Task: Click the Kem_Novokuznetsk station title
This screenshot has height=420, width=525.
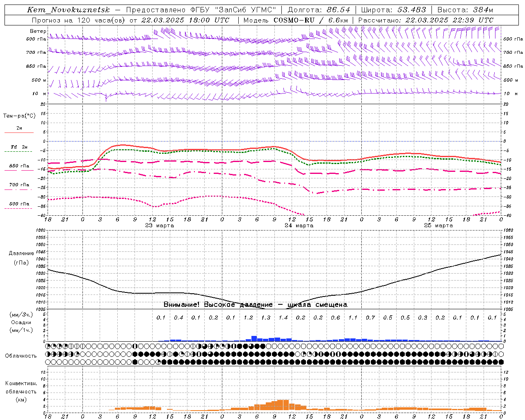Action: click(x=68, y=10)
